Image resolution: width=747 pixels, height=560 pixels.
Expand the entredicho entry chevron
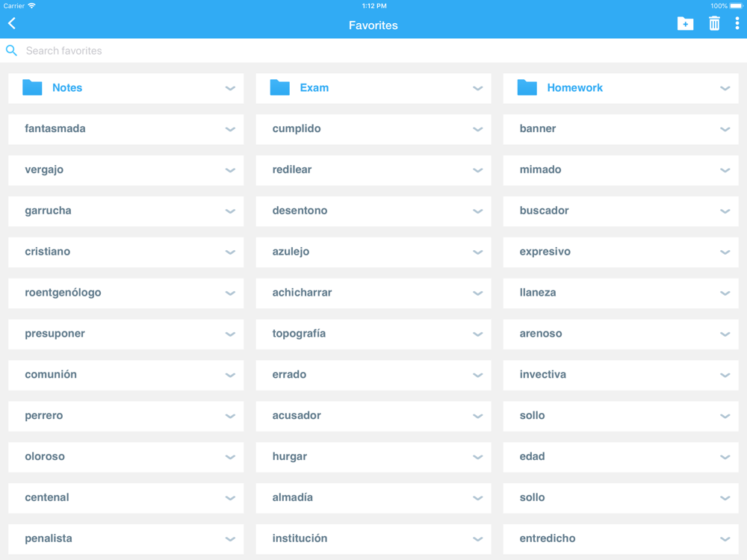pos(725,538)
